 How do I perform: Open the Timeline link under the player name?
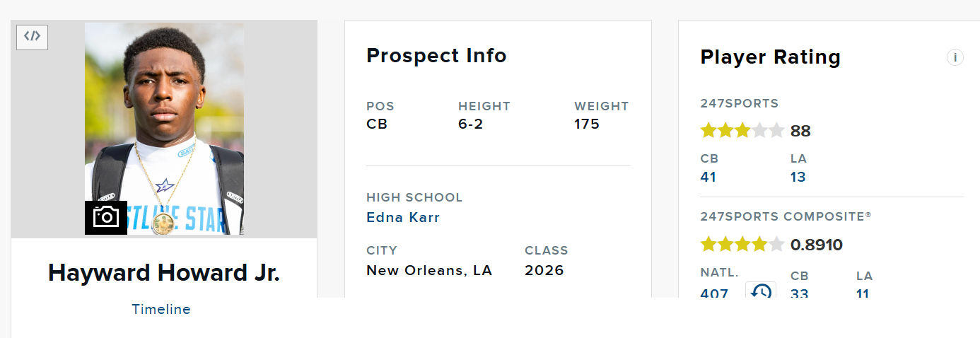pos(161,309)
